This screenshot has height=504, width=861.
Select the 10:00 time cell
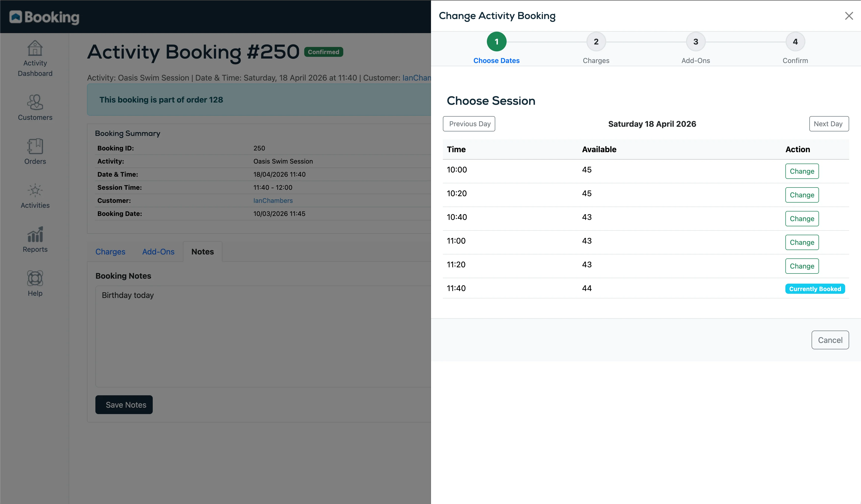point(457,170)
